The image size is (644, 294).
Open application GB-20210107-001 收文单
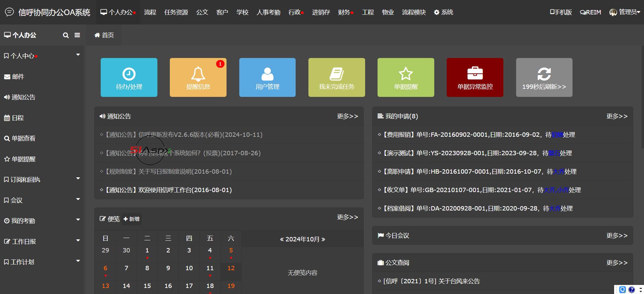tap(479, 190)
